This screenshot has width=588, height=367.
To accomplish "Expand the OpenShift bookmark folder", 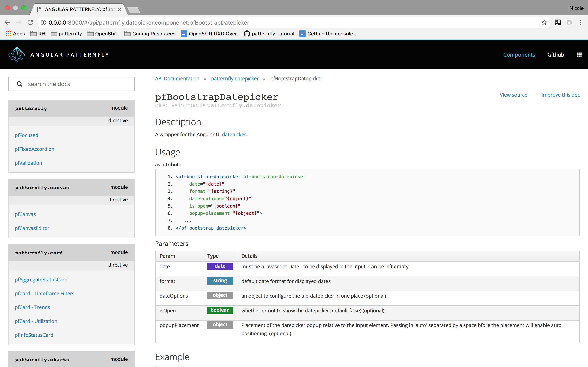I will coord(103,34).
